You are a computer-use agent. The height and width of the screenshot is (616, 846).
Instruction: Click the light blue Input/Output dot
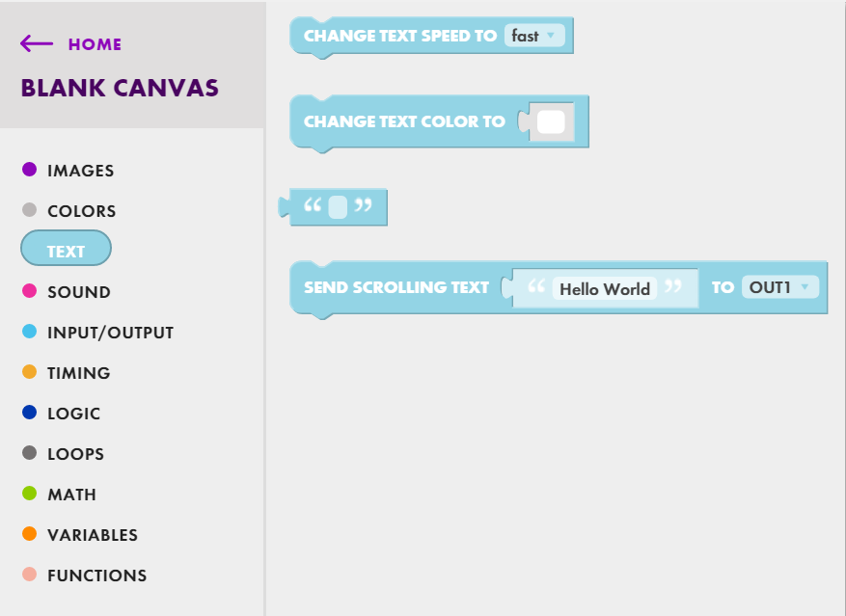tap(29, 332)
